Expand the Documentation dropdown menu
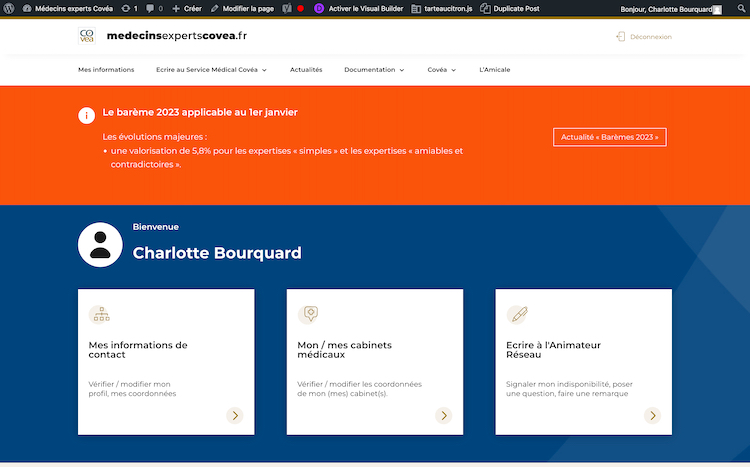Viewport: 750px width, 467px height. pos(374,70)
